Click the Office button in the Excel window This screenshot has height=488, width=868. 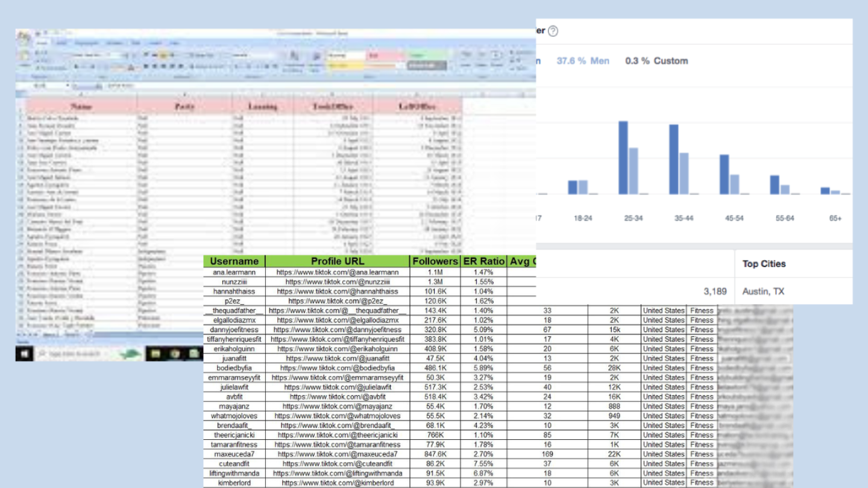[x=24, y=37]
